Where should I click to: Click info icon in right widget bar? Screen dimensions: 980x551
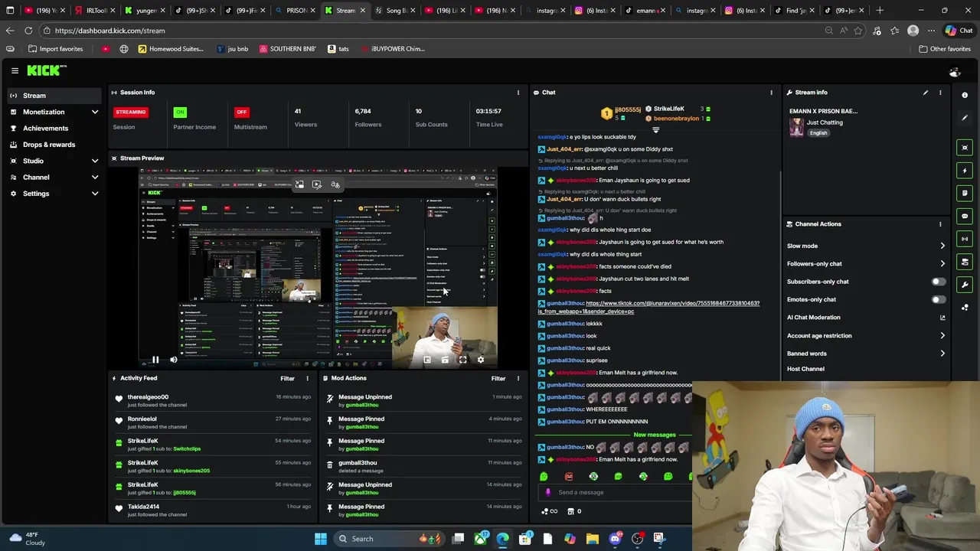[x=965, y=95]
